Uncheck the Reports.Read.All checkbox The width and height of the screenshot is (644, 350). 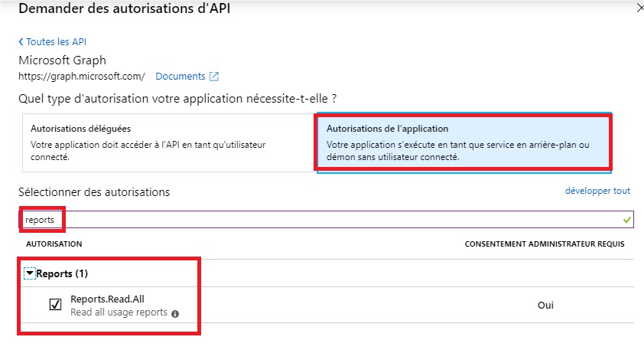coord(55,304)
